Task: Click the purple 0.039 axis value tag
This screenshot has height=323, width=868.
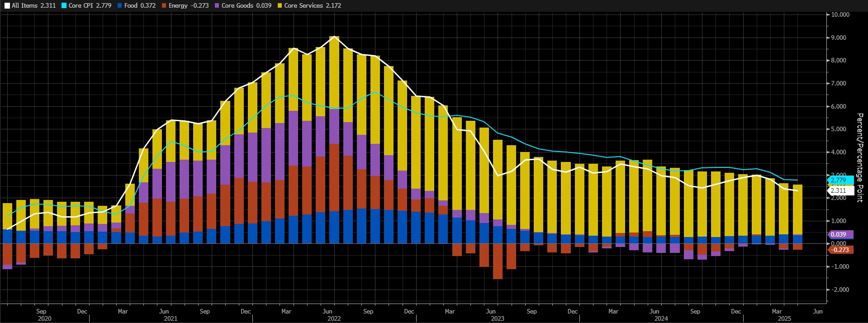Action: tap(840, 234)
